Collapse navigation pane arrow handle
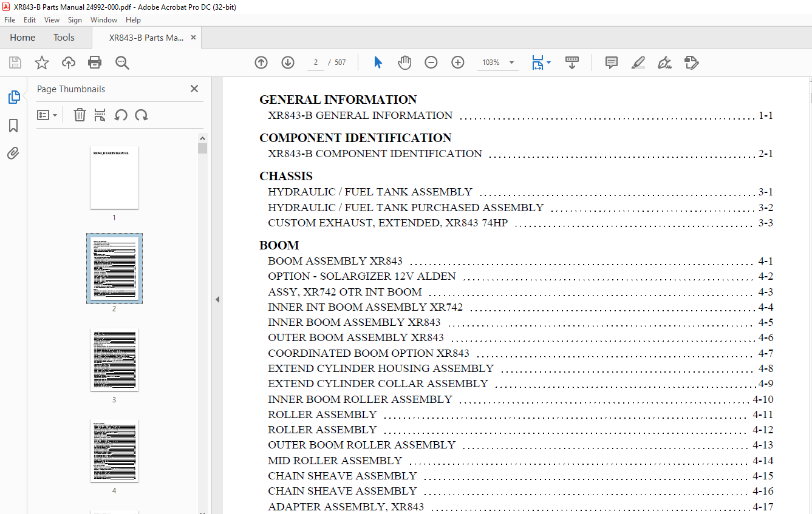The width and height of the screenshot is (812, 514). [x=217, y=299]
